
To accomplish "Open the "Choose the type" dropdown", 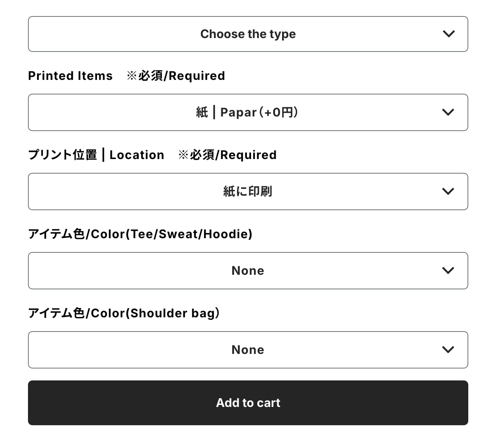I will point(248,34).
